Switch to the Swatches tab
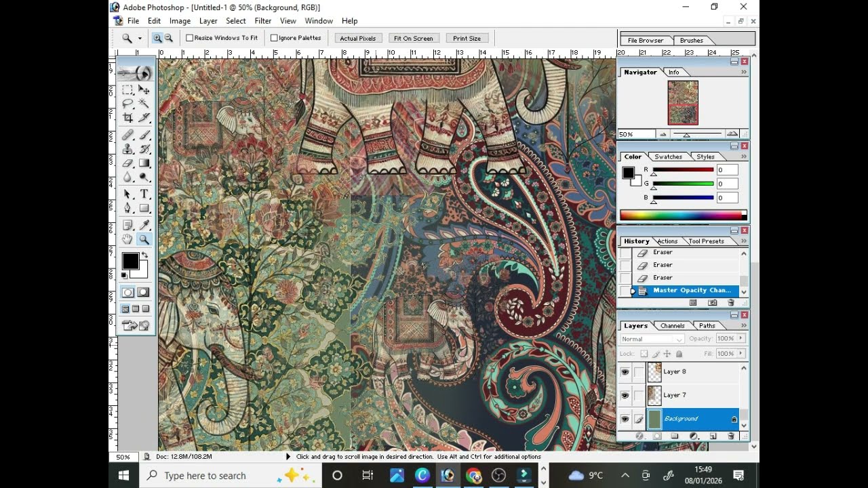 click(x=668, y=157)
